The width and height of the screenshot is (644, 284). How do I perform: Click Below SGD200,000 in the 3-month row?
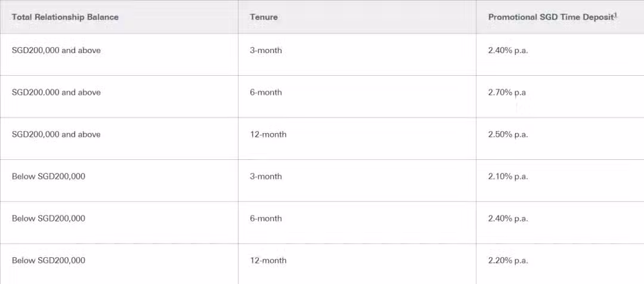click(48, 177)
